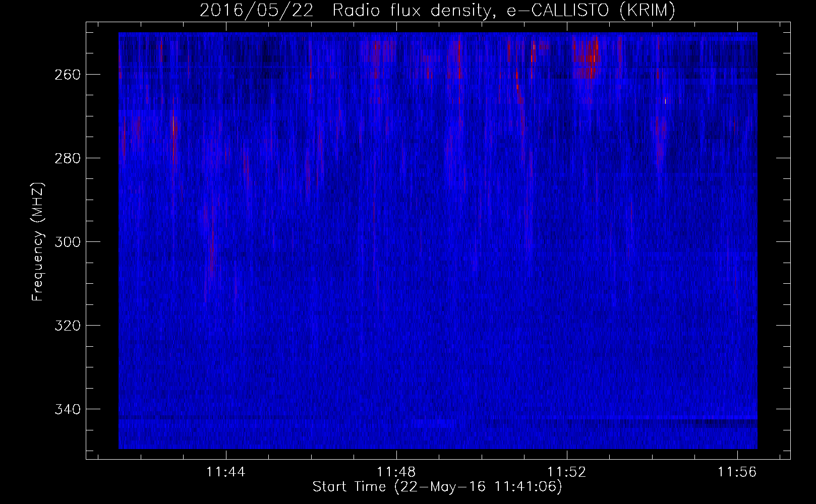Click the Start Time axis caption

(x=437, y=487)
